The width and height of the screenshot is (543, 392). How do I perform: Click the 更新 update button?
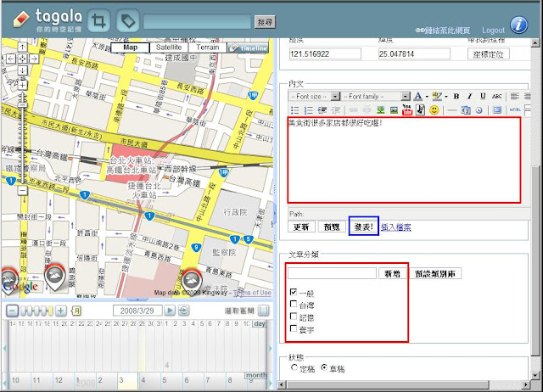[x=301, y=227]
